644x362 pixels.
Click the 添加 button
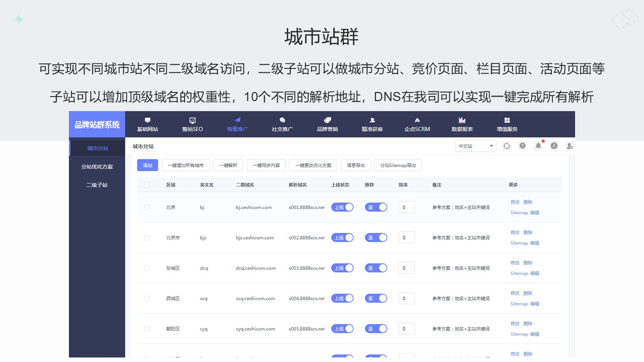tap(147, 165)
